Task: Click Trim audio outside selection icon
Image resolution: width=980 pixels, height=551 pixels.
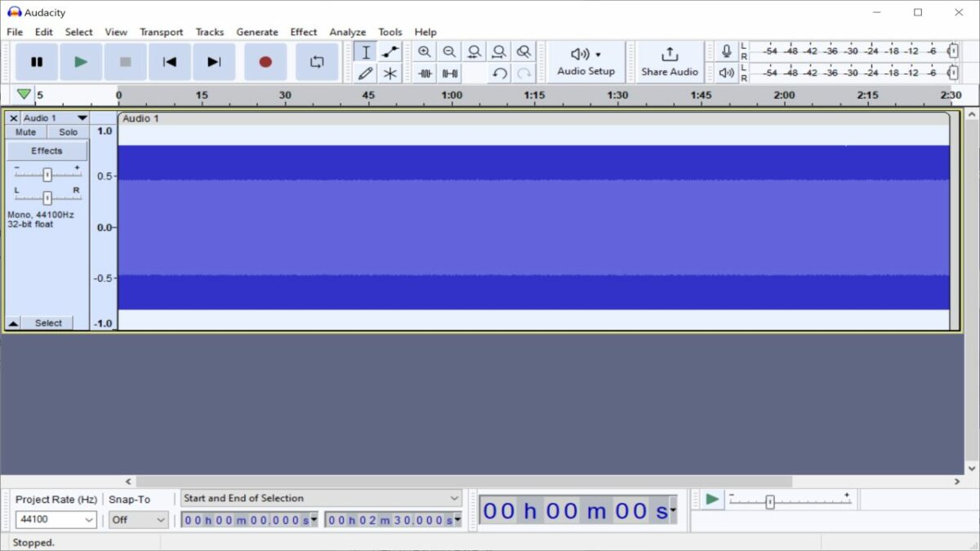Action: pyautogui.click(x=424, y=73)
